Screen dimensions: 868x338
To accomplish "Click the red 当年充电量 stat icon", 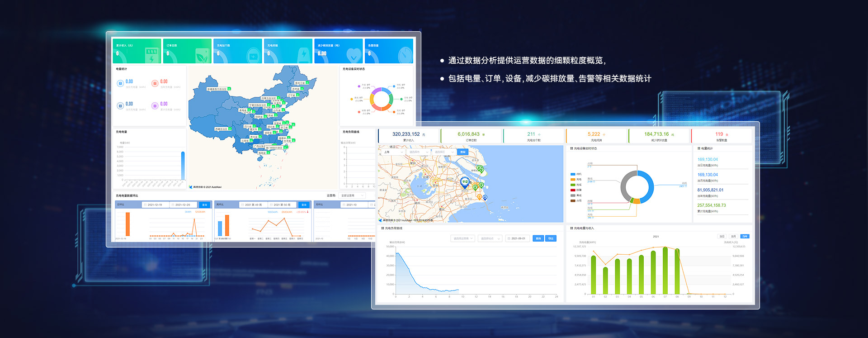I will pos(155,83).
